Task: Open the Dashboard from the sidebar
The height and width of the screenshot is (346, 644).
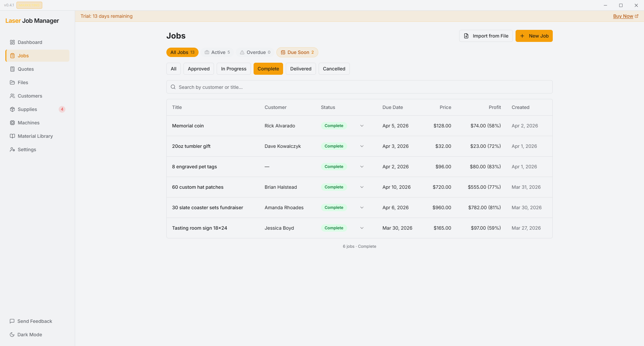Action: (30, 42)
